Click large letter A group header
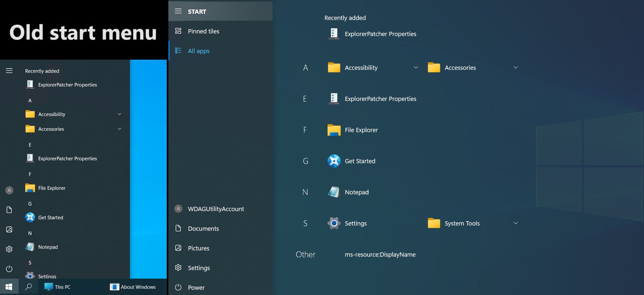Screen dimensions: 644x295 306,68
